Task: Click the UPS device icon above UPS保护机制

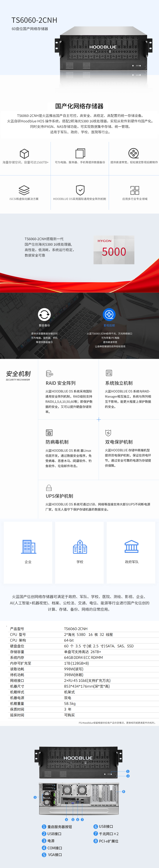Action: pos(49,488)
